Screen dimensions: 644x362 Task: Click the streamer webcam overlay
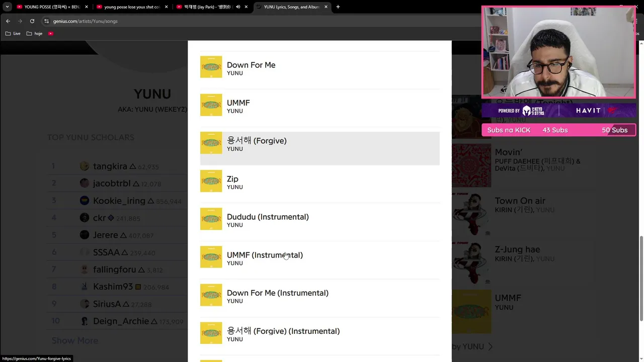click(558, 52)
